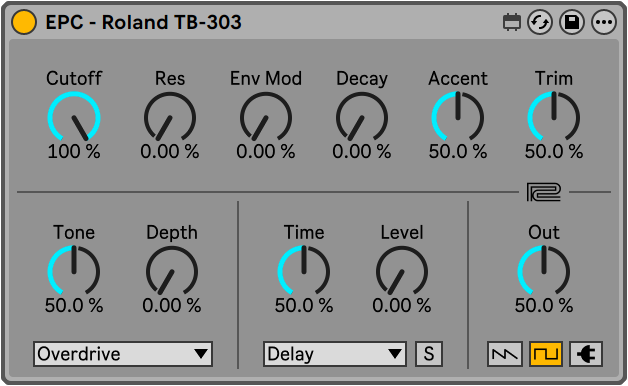Click the Decay value 0.00 %
The height and width of the screenshot is (386, 628).
(x=362, y=152)
